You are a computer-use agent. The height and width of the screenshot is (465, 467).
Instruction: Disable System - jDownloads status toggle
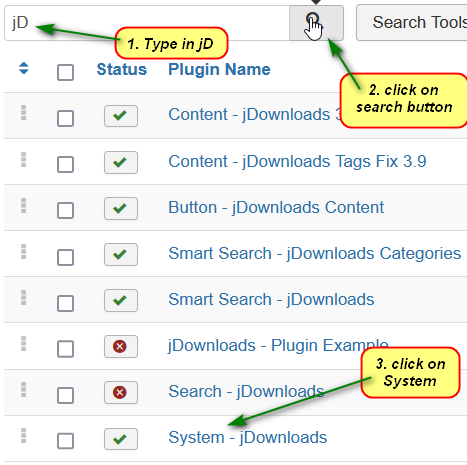(x=121, y=439)
